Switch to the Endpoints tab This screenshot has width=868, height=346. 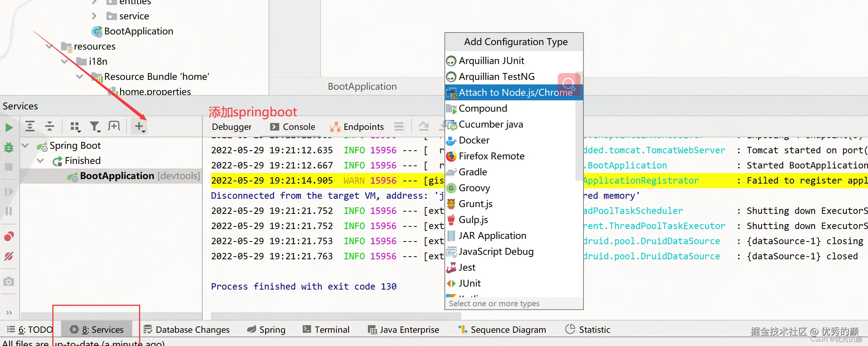point(357,127)
